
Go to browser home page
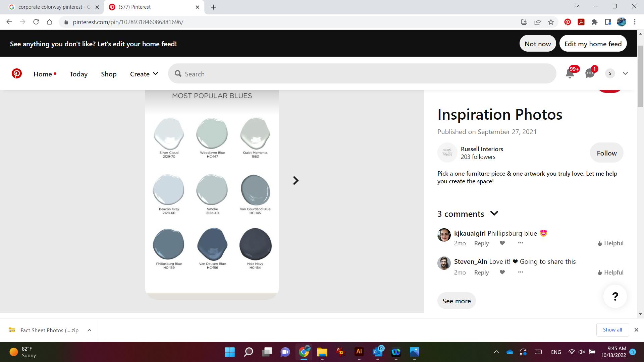(49, 22)
